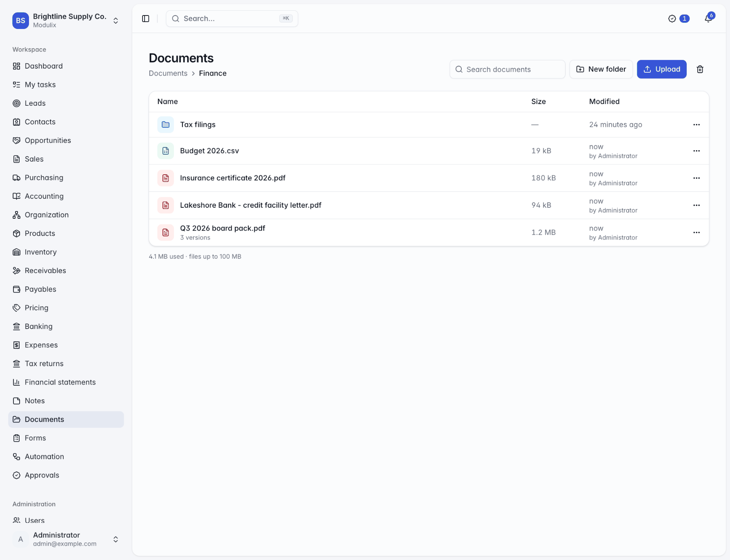Click the Q3 2026 board pack PDF icon
This screenshot has height=560, width=730.
(165, 233)
